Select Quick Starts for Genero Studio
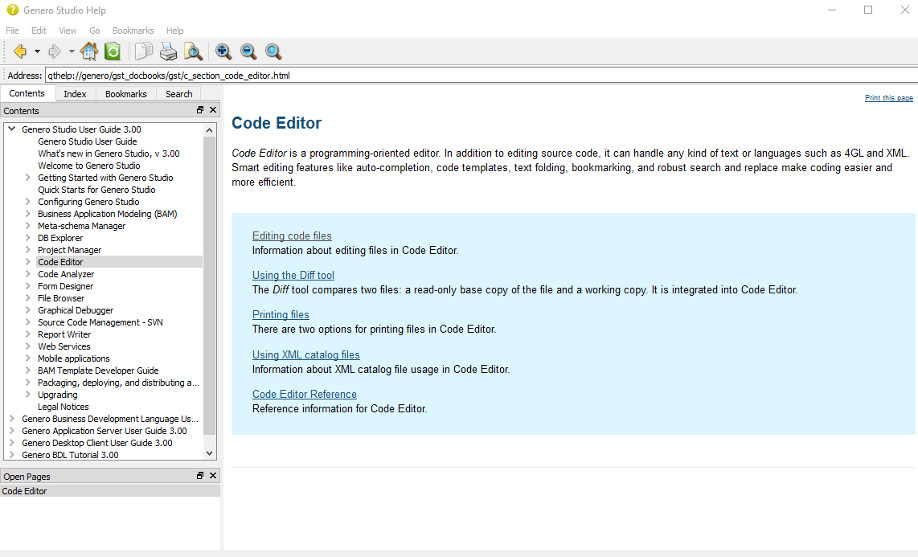Image resolution: width=918 pixels, height=557 pixels. 97,190
